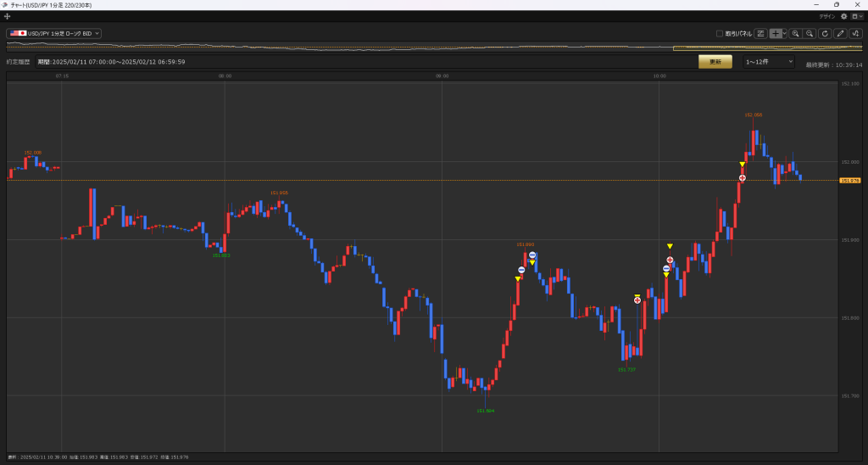Viewport: 868px width, 465px height.
Task: Select the crosshair cursor tool
Action: [x=775, y=33]
